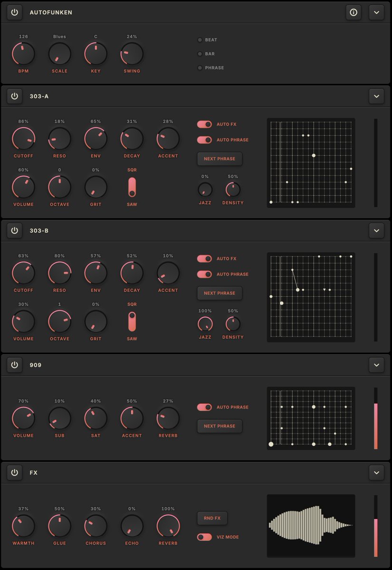Click the 303-B CUTOFF knob
Screen dimensions: 392x570
[23, 273]
